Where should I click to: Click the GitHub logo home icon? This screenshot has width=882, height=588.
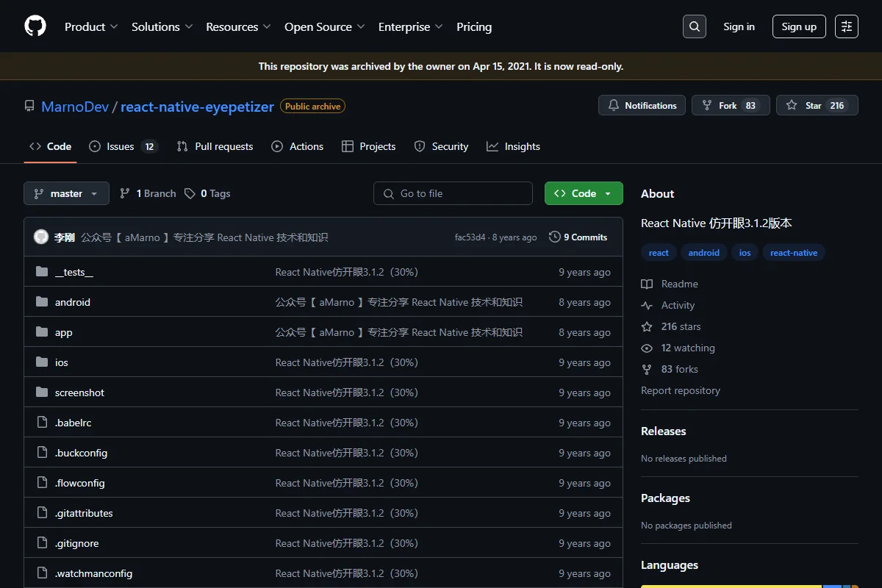coord(35,26)
